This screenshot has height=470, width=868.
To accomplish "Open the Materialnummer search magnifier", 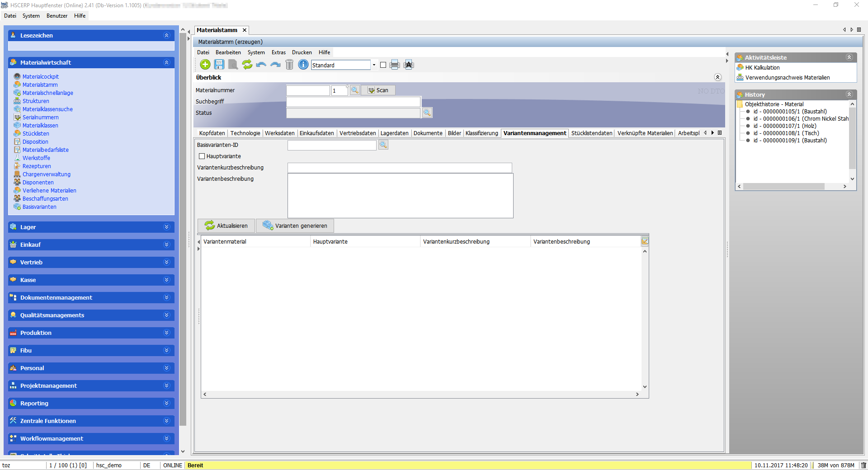I will 355,90.
